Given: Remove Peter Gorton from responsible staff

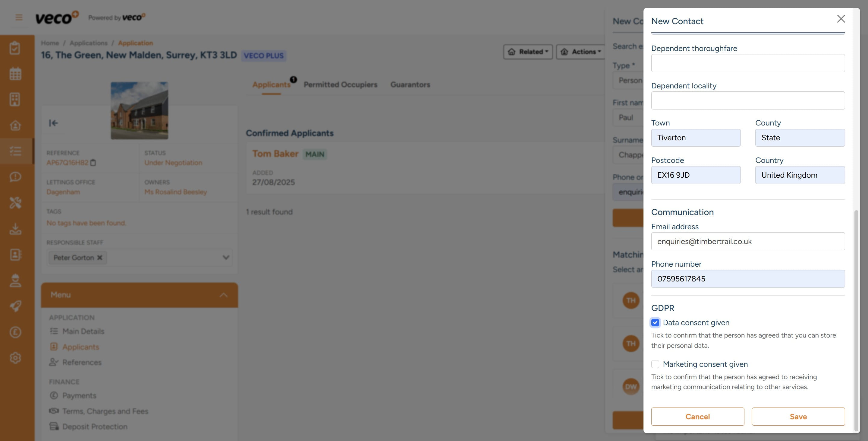Looking at the screenshot, I should pyautogui.click(x=100, y=258).
